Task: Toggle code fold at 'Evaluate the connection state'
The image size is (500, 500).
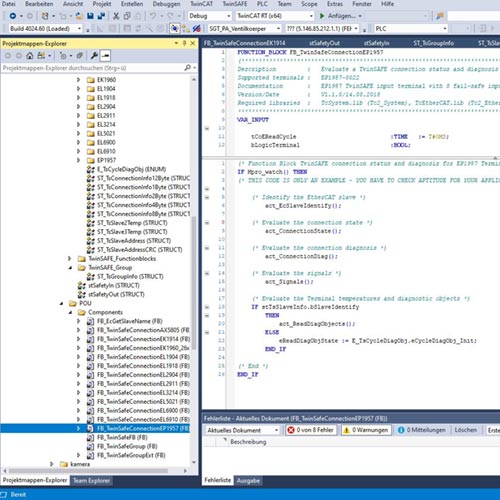Action: (207, 222)
